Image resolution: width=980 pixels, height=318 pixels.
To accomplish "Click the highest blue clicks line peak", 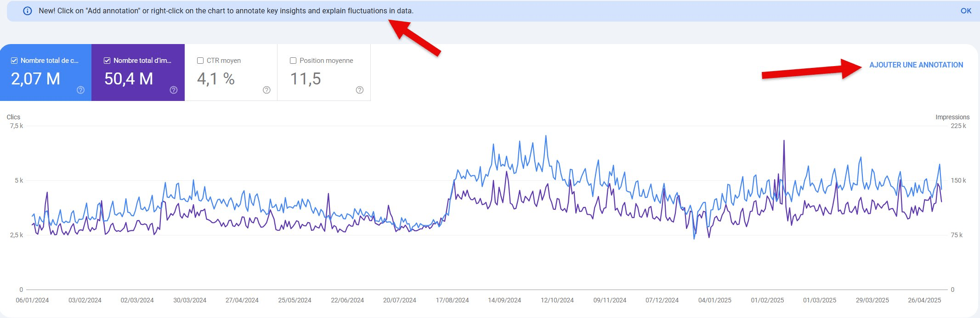I will (x=546, y=136).
